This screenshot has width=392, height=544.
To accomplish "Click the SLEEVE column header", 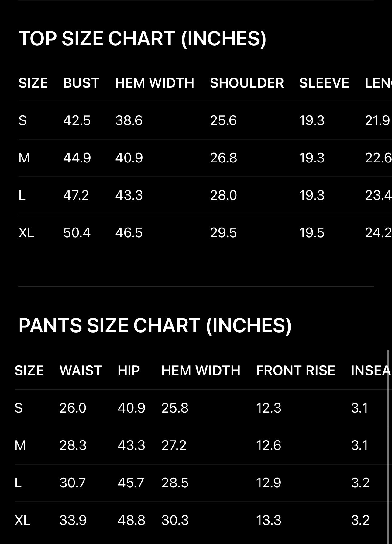I will click(324, 83).
